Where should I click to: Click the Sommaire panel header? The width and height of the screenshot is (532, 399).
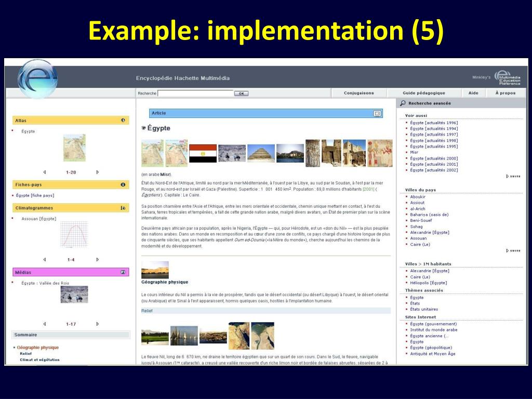(71, 335)
